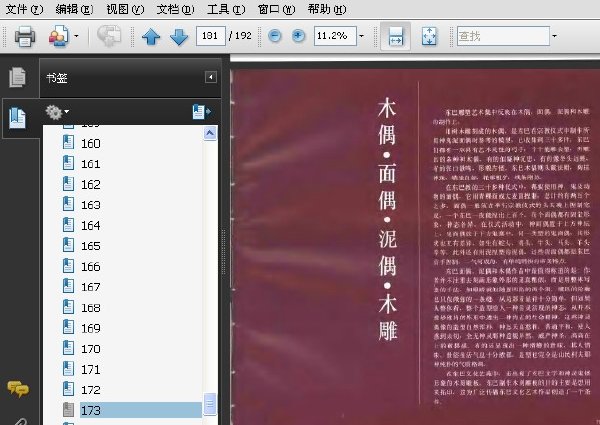
Task: Open the 帮助 (Help) menu
Action: pos(327,9)
